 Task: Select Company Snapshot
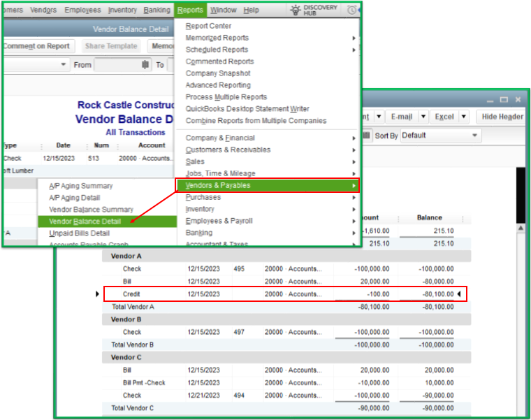pyautogui.click(x=218, y=73)
